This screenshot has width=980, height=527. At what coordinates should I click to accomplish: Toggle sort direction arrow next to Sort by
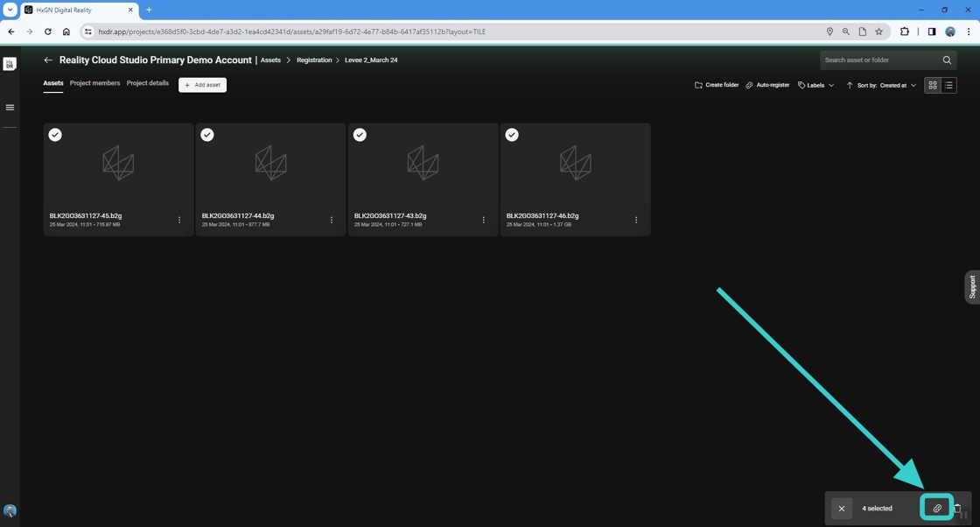pos(850,85)
